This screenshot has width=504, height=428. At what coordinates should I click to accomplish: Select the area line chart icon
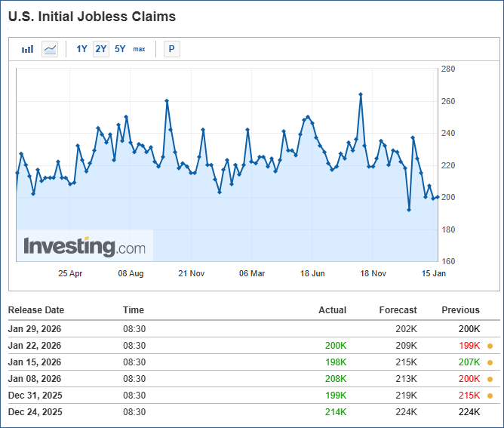50,49
